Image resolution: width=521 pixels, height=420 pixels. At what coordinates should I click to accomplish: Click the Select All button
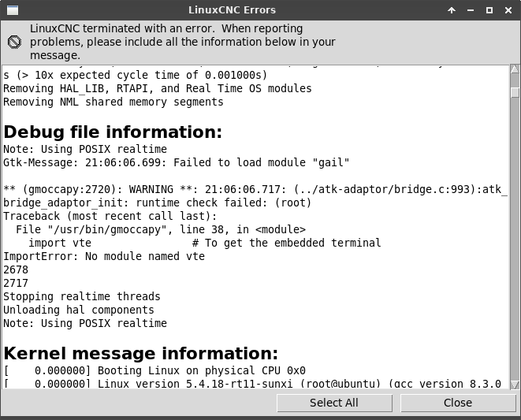(x=334, y=403)
